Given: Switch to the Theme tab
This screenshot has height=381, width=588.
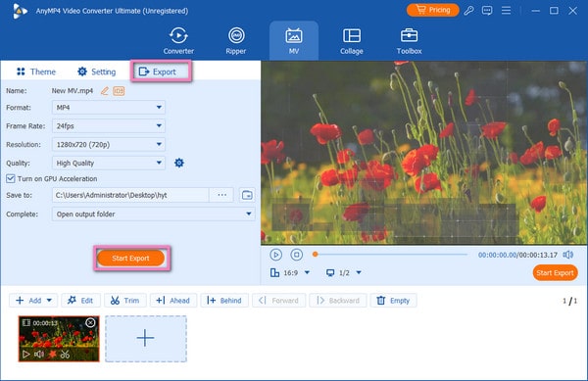Looking at the screenshot, I should click(x=36, y=71).
